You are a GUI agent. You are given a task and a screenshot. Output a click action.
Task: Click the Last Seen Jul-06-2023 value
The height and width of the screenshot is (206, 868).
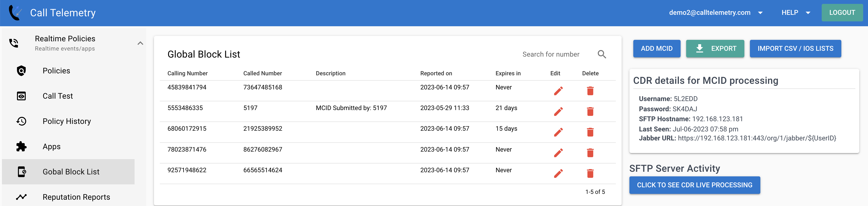coord(705,129)
